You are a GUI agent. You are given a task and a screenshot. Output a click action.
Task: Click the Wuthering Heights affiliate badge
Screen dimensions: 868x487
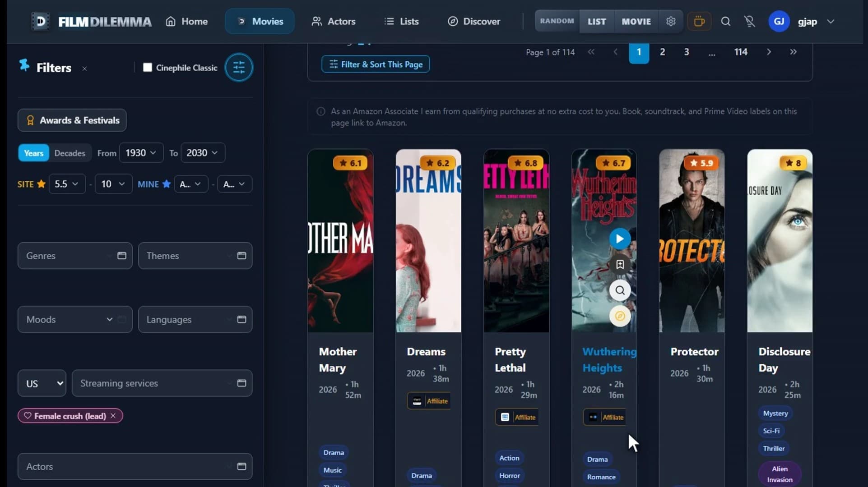604,417
